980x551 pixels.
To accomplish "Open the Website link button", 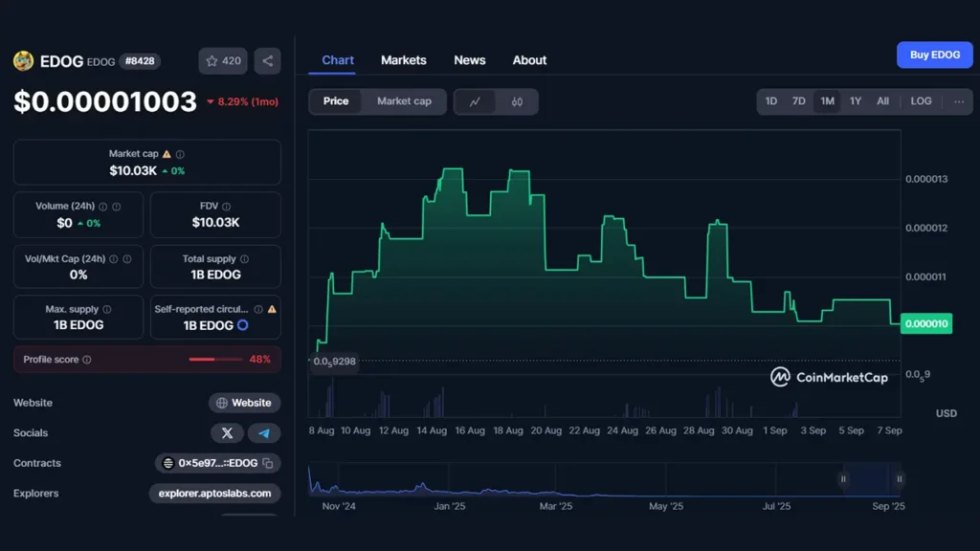I will tap(244, 403).
